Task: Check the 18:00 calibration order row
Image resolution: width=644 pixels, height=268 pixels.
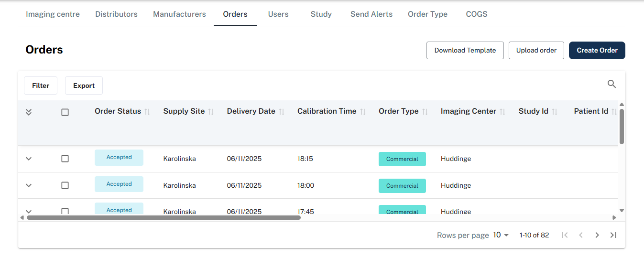Action: coord(65,185)
